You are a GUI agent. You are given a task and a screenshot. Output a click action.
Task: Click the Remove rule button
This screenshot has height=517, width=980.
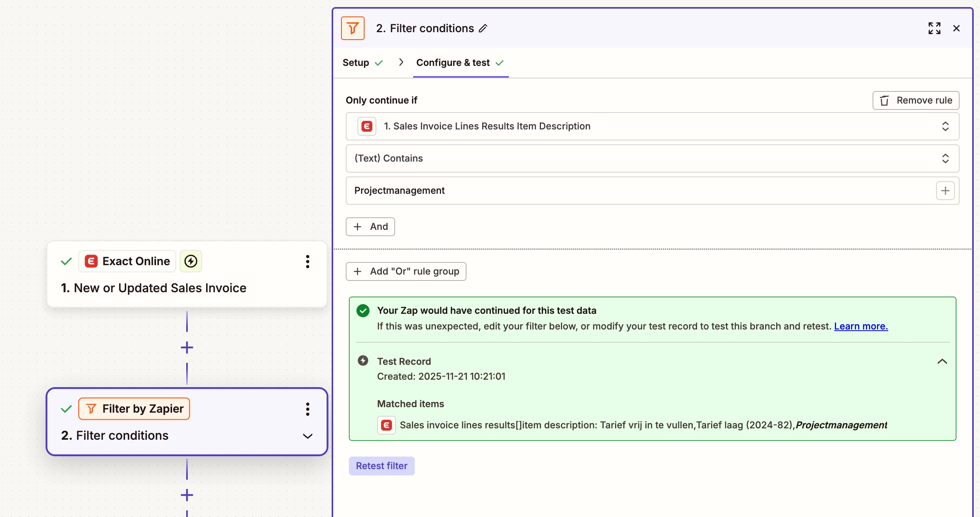[916, 100]
